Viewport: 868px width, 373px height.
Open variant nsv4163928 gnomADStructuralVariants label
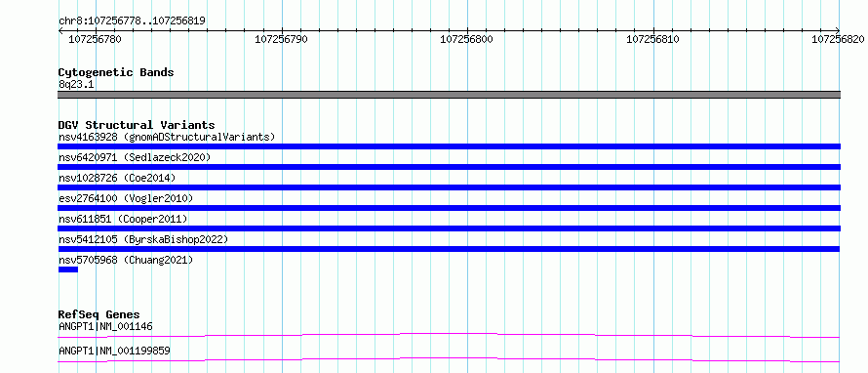pos(167,137)
